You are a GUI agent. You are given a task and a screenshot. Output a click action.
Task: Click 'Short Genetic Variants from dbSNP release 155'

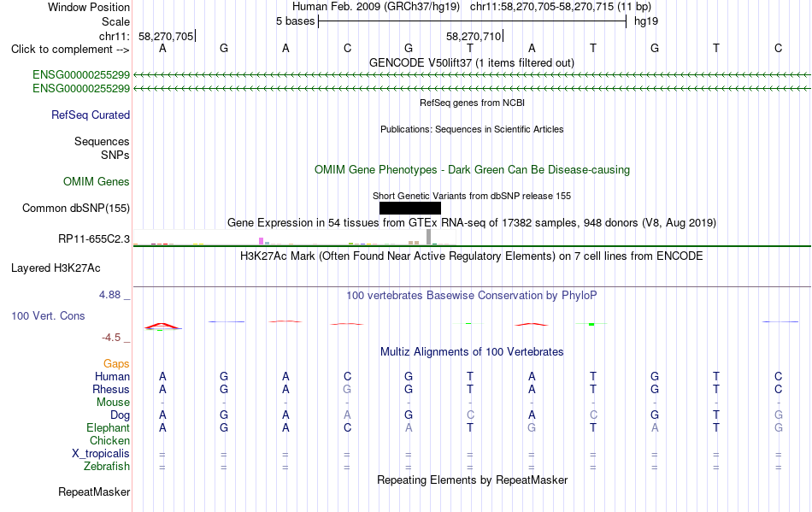[x=472, y=197]
